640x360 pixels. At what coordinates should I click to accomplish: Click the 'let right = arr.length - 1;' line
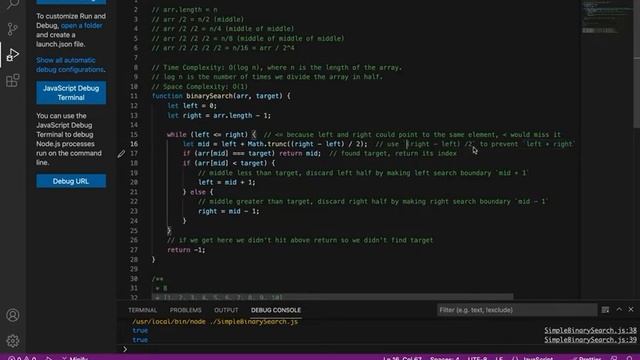pyautogui.click(x=219, y=116)
